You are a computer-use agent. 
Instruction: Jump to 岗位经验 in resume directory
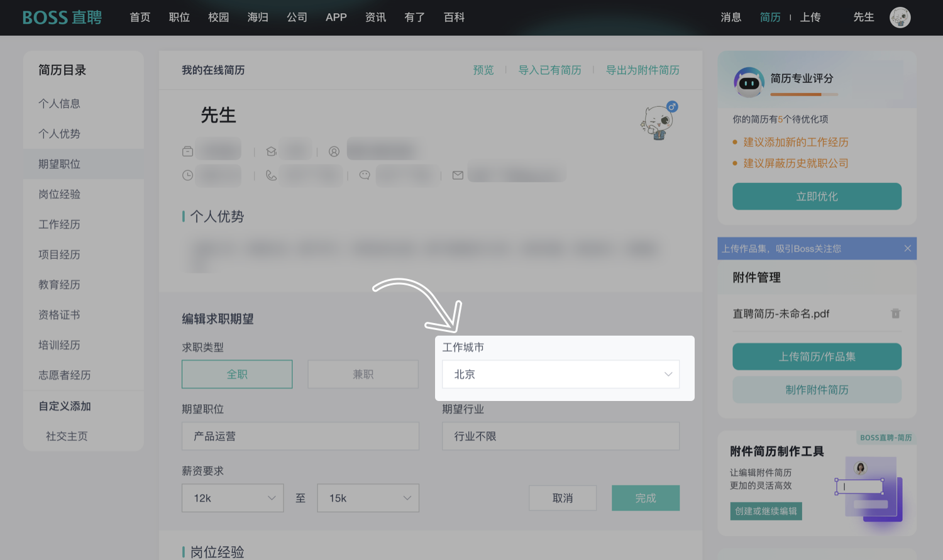59,194
